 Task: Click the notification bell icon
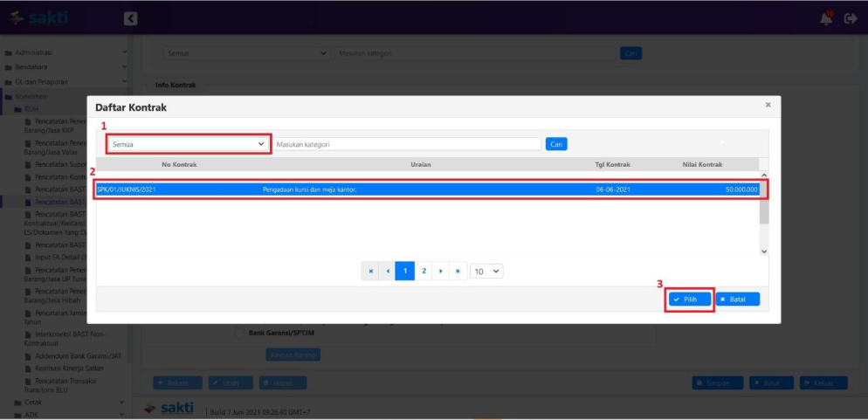825,18
